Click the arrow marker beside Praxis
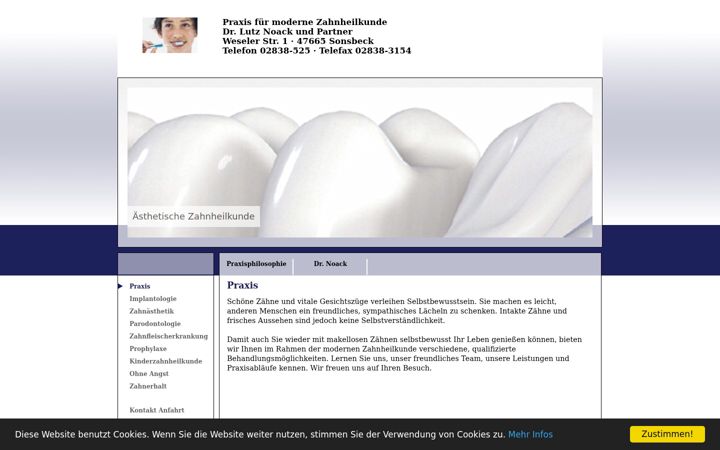The height and width of the screenshot is (450, 720). pyautogui.click(x=120, y=286)
